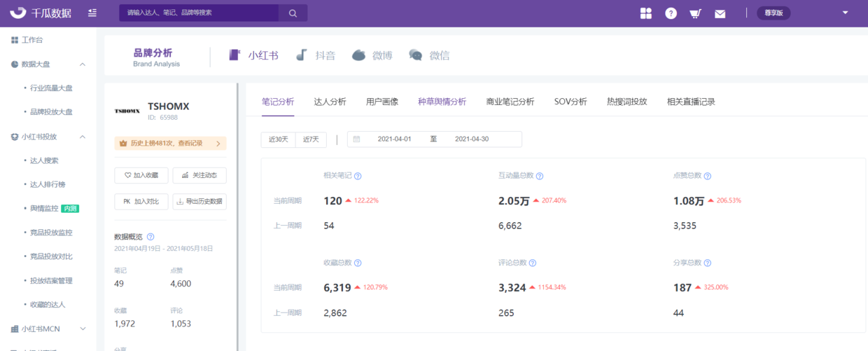Click help icon next to 评论总数
The height and width of the screenshot is (351, 868).
pyautogui.click(x=533, y=263)
